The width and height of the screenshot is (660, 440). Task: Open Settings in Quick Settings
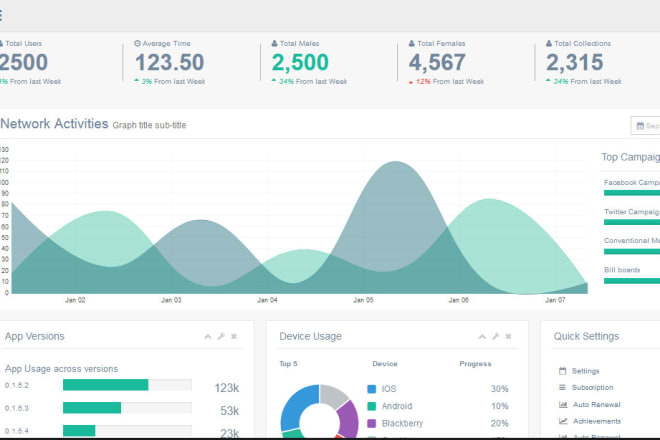(x=585, y=371)
